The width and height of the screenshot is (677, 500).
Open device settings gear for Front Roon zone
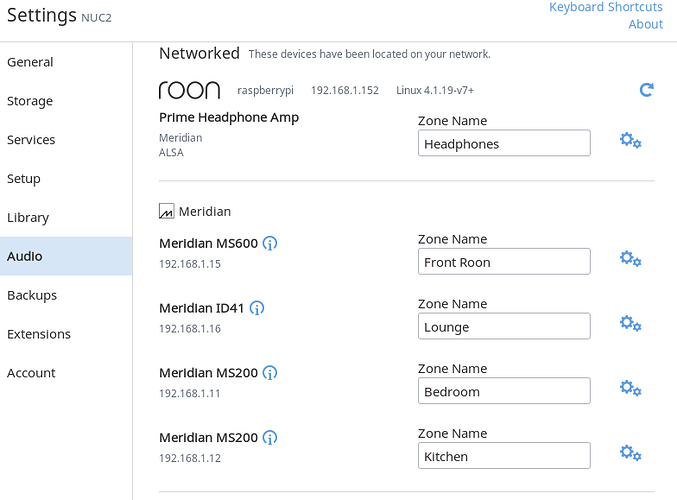coord(630,259)
